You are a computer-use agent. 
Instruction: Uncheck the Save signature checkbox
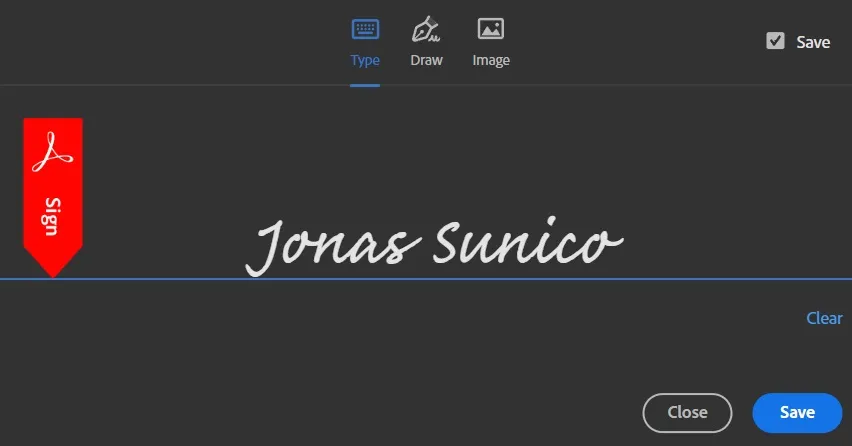point(775,41)
